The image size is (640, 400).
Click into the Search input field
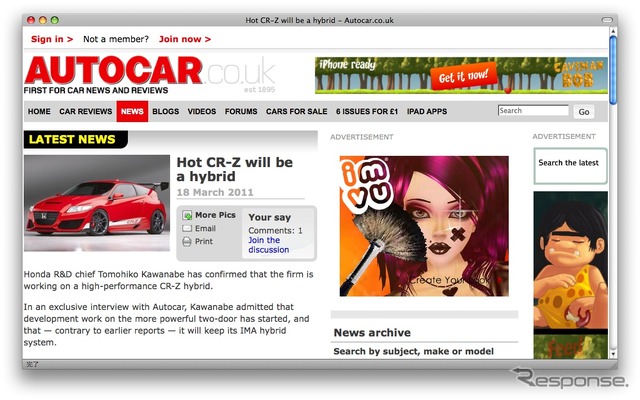click(533, 111)
